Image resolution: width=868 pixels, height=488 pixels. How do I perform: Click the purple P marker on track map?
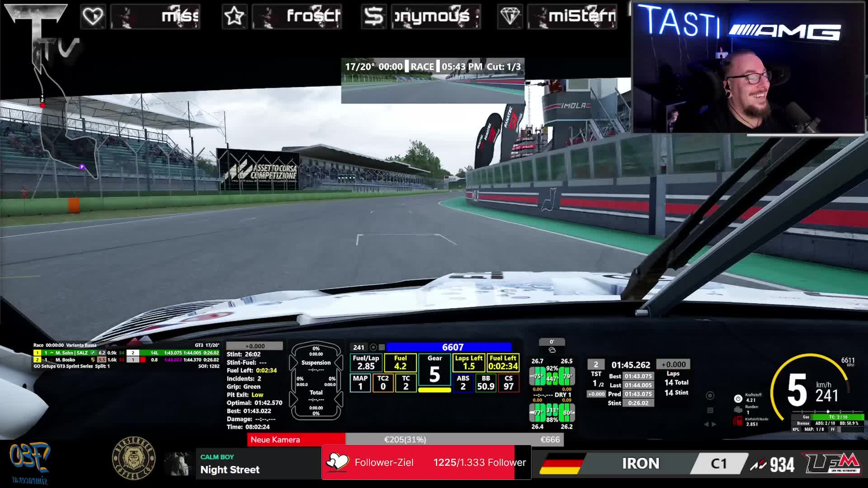(x=82, y=167)
